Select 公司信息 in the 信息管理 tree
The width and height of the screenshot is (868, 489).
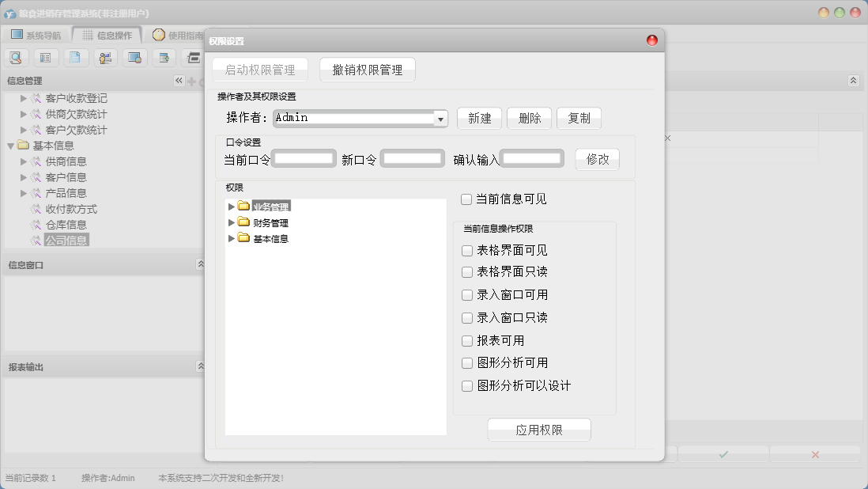click(66, 241)
